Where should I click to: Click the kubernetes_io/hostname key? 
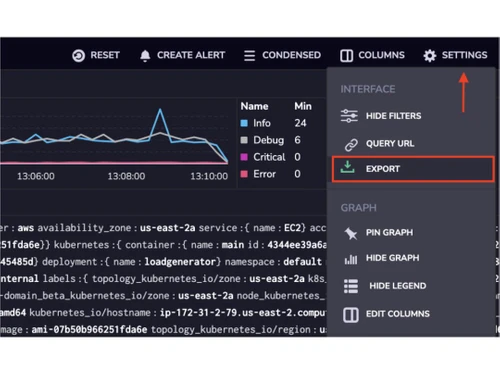point(90,313)
